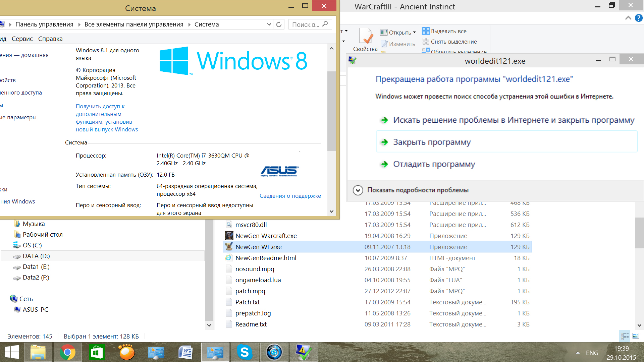Screen dimensions: 644x362
Task: Click Закрыть программу option
Action: pyautogui.click(x=432, y=142)
